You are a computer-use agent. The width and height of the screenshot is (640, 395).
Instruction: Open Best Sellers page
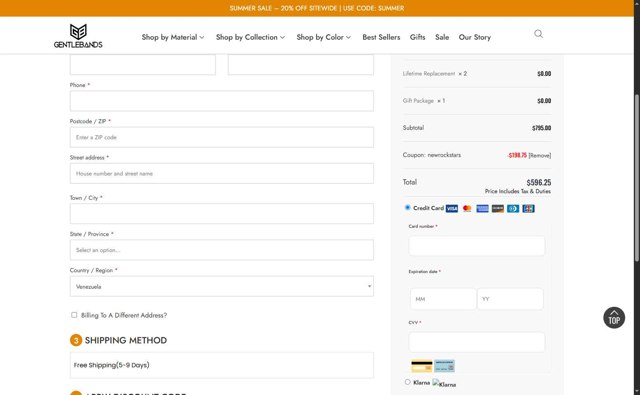(x=381, y=37)
